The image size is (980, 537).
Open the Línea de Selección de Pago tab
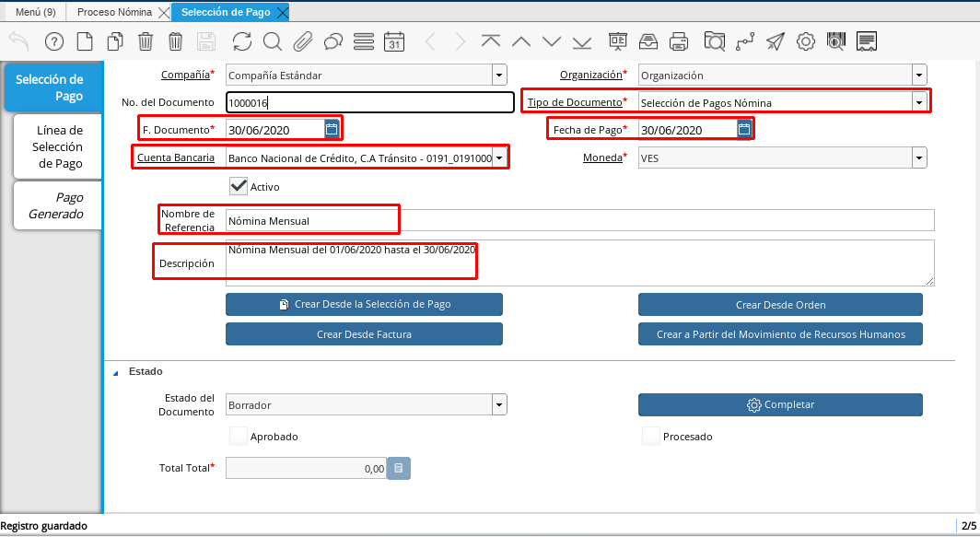pos(57,146)
